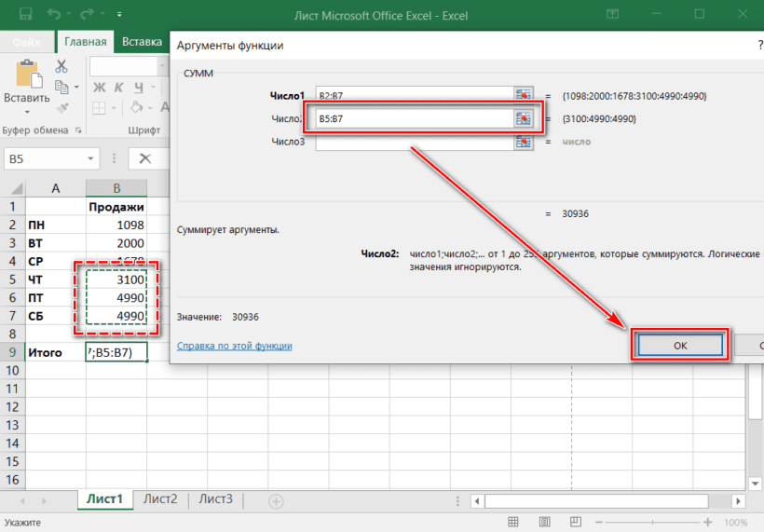This screenshot has width=764, height=532.
Task: Click the Name Box showing B5
Action: [45, 158]
